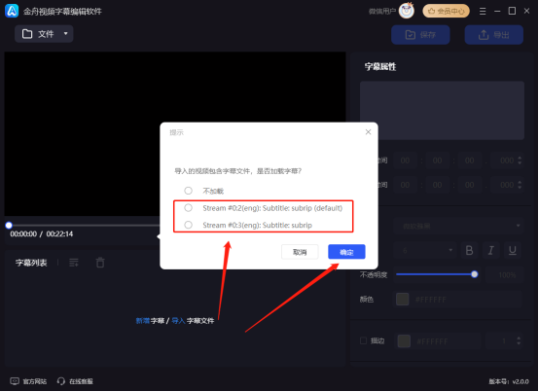Image resolution: width=539 pixels, height=392 pixels.
Task: Click the 确定 confirm button
Action: [x=346, y=252]
